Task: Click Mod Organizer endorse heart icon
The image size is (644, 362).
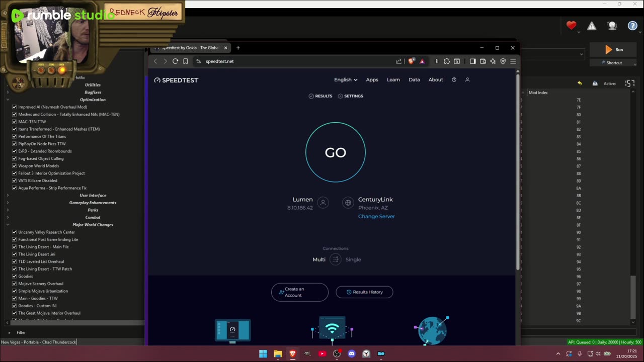Action: tap(571, 26)
